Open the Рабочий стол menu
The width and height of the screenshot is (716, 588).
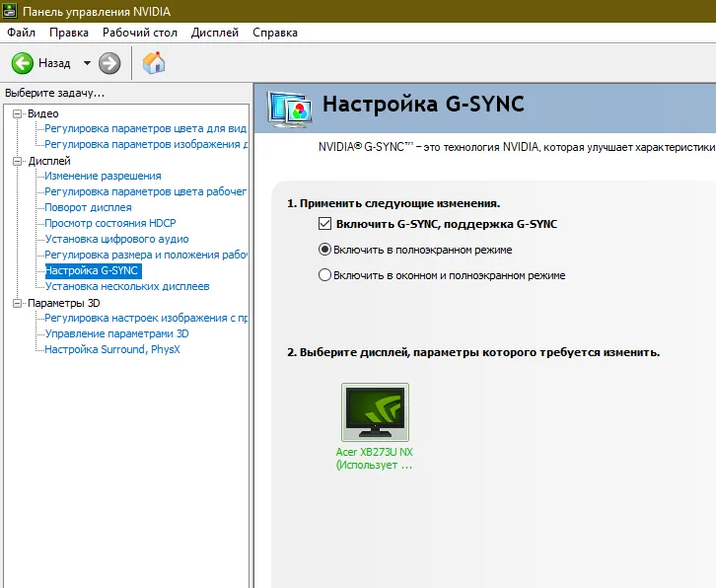point(140,33)
